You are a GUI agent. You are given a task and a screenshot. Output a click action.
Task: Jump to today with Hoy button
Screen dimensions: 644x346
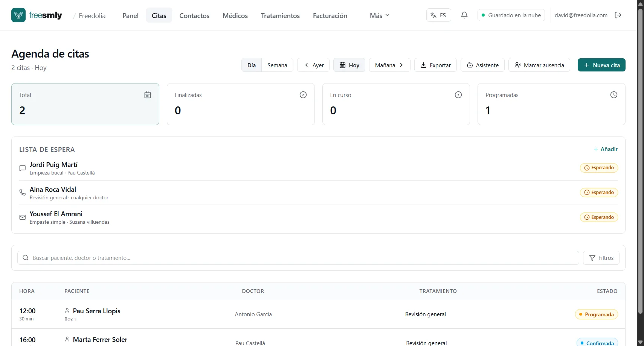click(349, 65)
